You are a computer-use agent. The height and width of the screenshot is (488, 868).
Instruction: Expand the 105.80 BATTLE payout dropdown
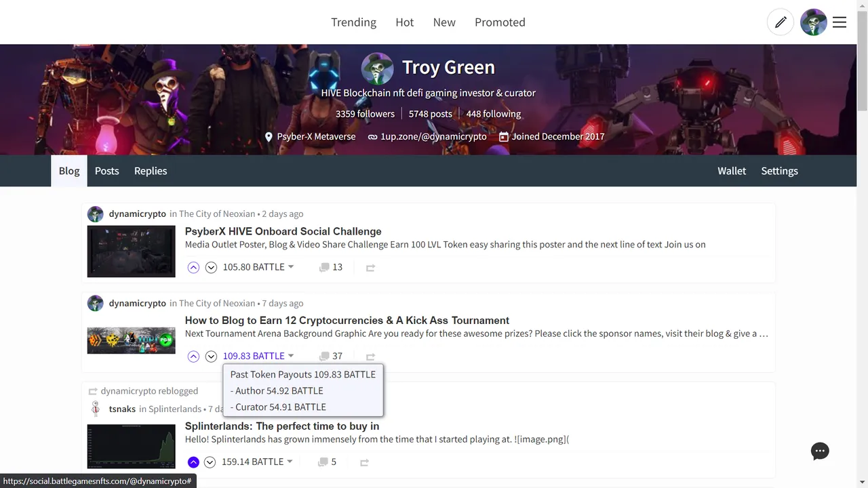tap(258, 267)
